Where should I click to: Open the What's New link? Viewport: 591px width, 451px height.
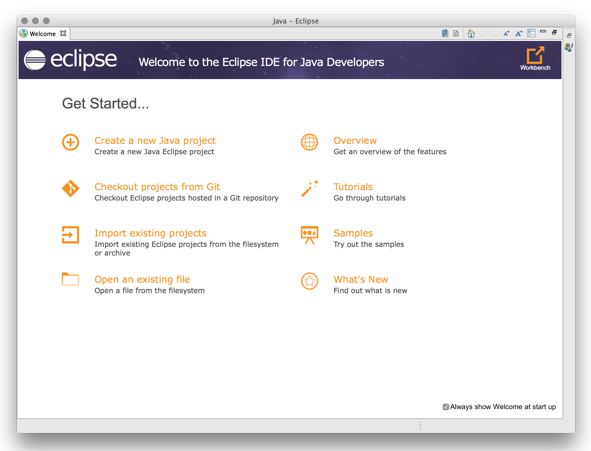(x=361, y=280)
